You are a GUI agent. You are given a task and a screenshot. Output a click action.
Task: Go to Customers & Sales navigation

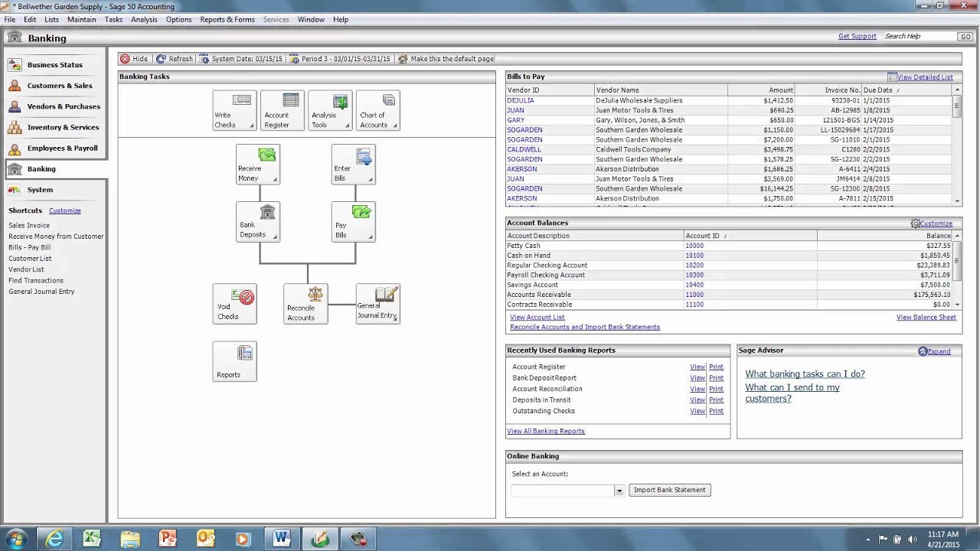click(54, 86)
